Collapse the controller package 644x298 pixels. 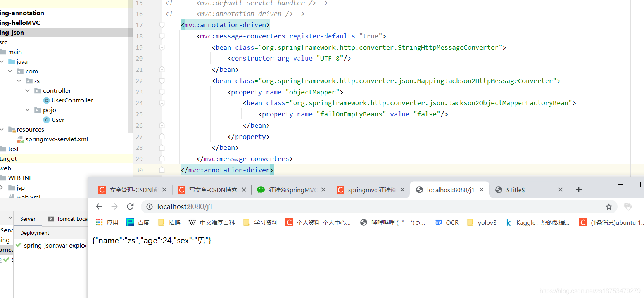(28, 90)
